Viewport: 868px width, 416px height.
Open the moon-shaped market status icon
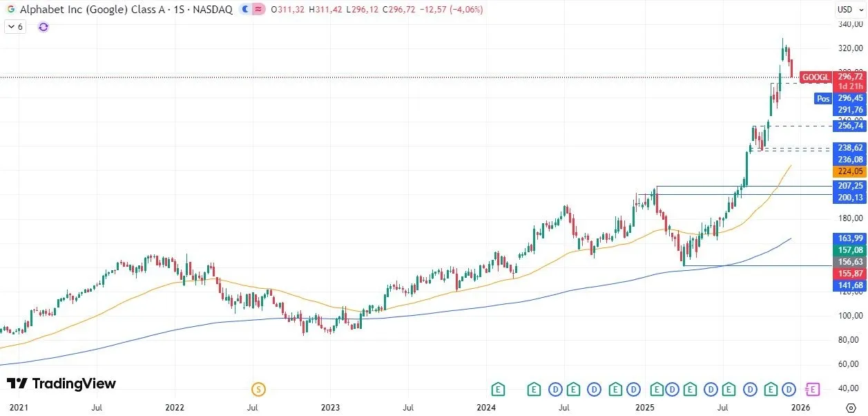(x=246, y=10)
